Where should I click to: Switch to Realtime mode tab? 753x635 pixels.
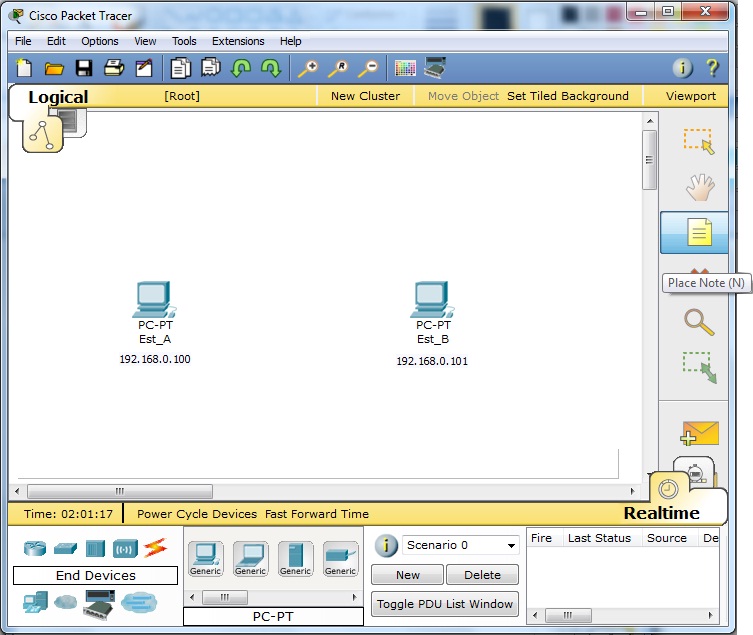click(661, 513)
